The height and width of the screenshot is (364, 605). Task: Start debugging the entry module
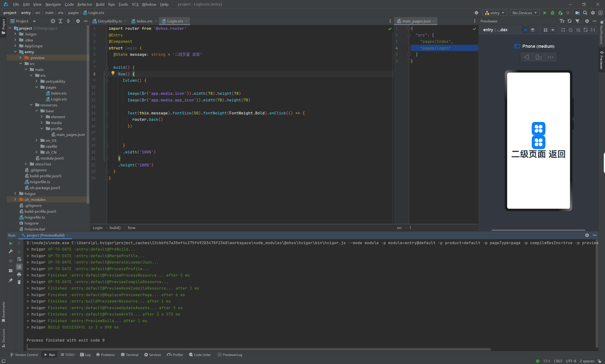552,13
